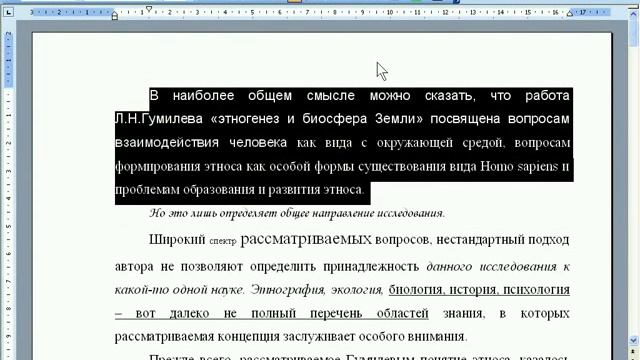640x360 pixels.
Task: Click the word "автора"
Action: click(135, 266)
